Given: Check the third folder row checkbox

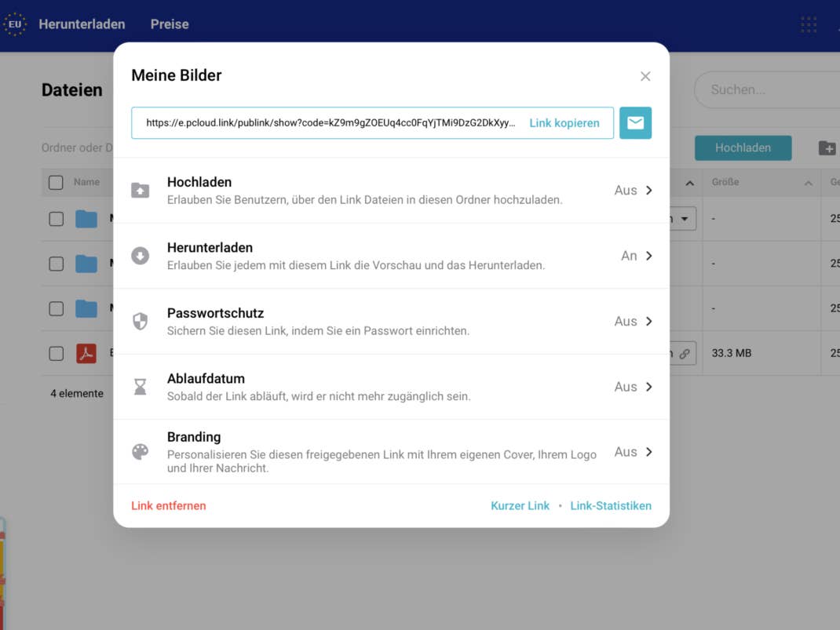Looking at the screenshot, I should point(57,309).
